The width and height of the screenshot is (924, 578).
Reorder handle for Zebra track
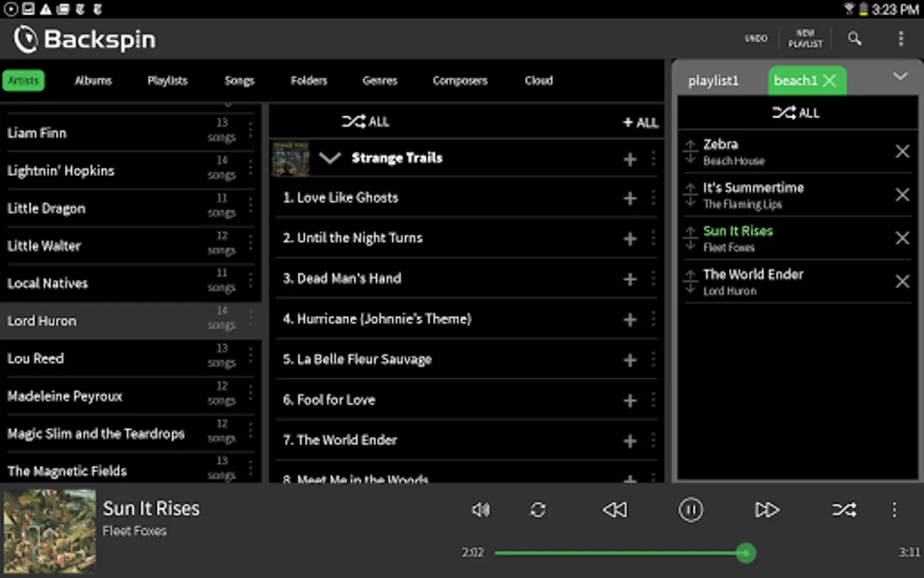click(690, 152)
